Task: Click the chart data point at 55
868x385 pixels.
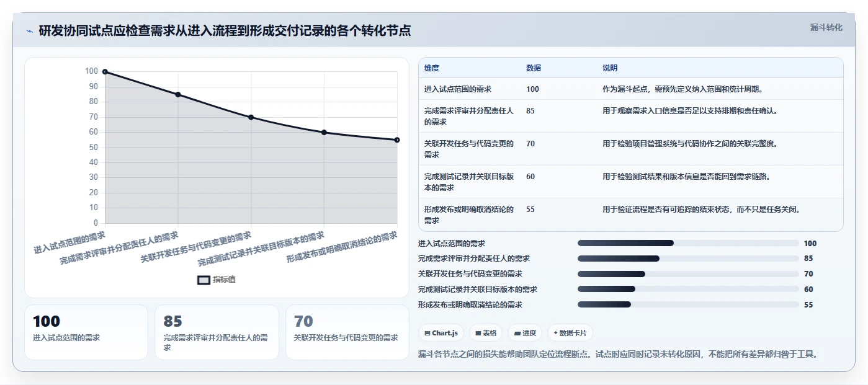Action: 397,139
